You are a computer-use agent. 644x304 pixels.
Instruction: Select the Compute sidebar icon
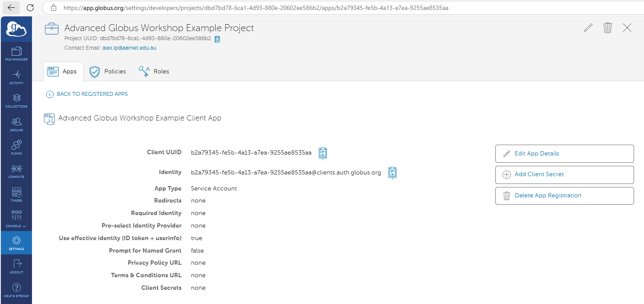click(16, 170)
